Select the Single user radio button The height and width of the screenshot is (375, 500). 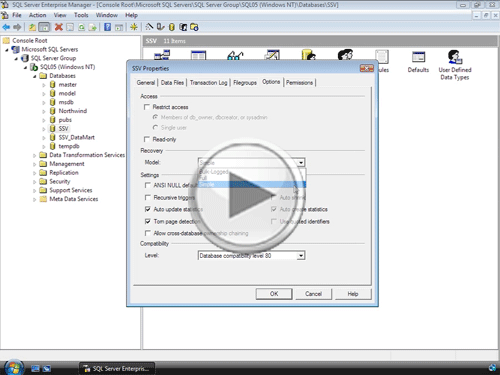[x=155, y=127]
